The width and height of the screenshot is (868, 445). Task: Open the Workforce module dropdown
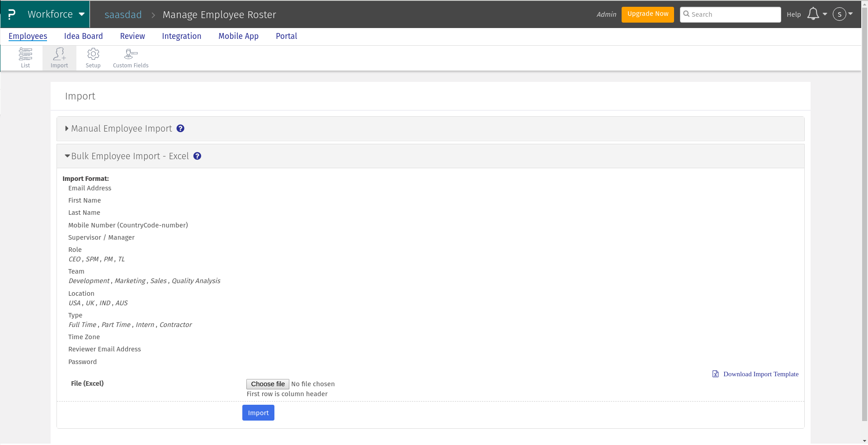click(x=56, y=14)
